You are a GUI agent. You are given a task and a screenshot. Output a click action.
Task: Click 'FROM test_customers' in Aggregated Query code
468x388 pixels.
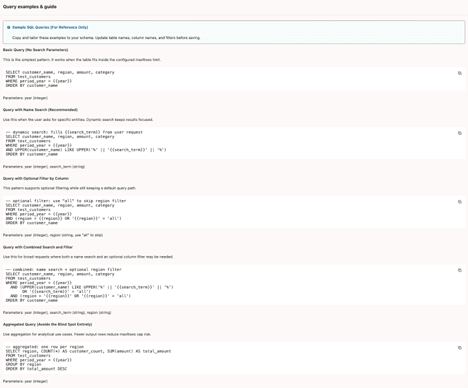tap(28, 356)
